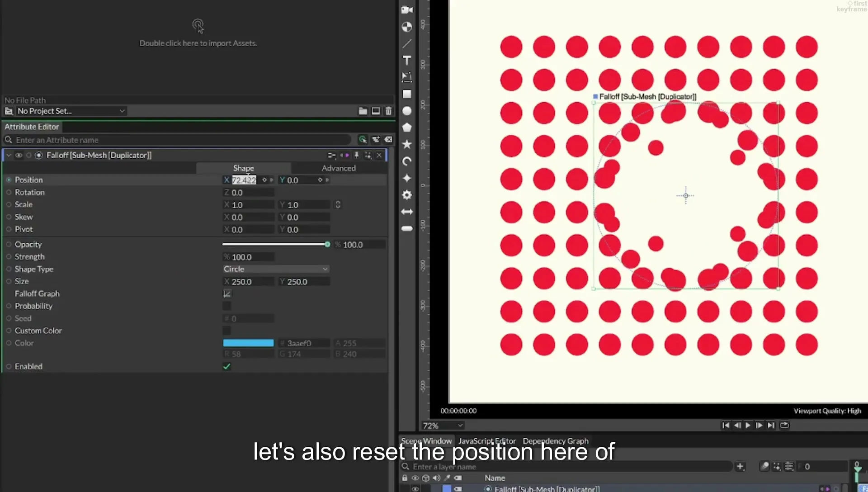Pin the Falloff attribute panel

pos(356,155)
